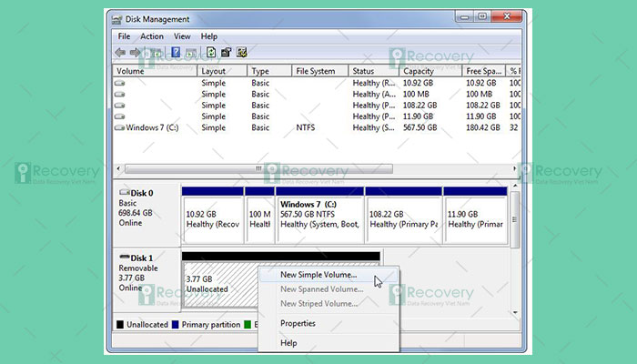Click the 100 MB capacity cell
This screenshot has height=364, width=637.
[416, 95]
